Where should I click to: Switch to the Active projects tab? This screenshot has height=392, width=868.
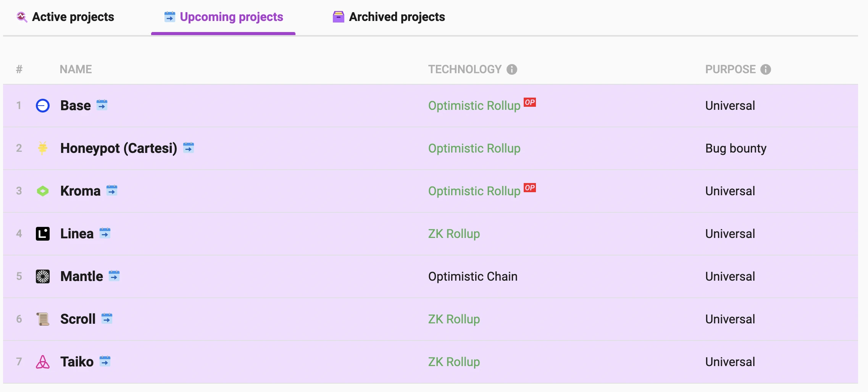pos(65,17)
